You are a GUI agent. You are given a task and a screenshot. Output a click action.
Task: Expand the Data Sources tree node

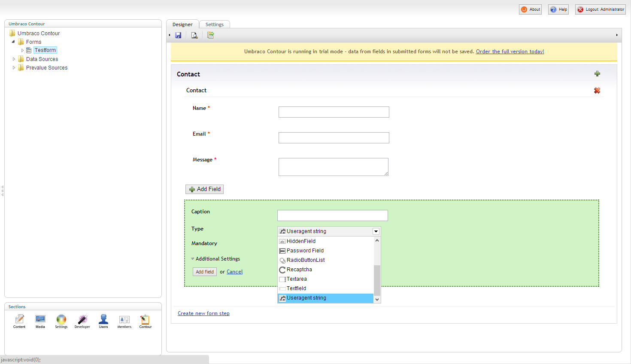[14, 59]
